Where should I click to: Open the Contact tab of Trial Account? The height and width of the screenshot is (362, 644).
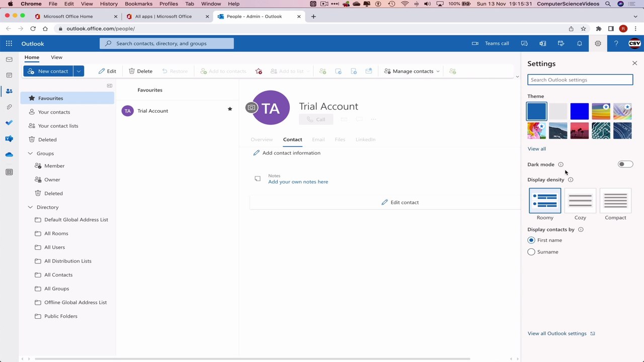click(292, 139)
